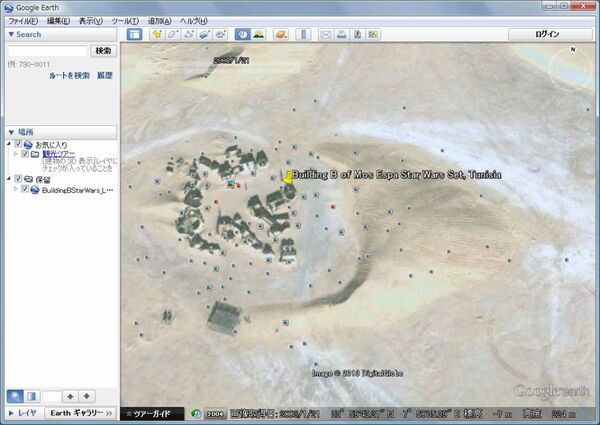Toggle the 保留 checkbox
The image size is (600, 425).
18,179
